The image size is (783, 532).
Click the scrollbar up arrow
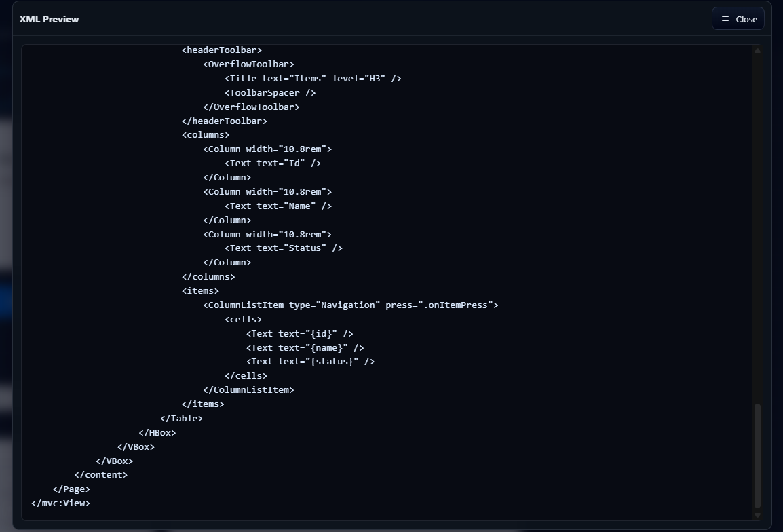(757, 50)
